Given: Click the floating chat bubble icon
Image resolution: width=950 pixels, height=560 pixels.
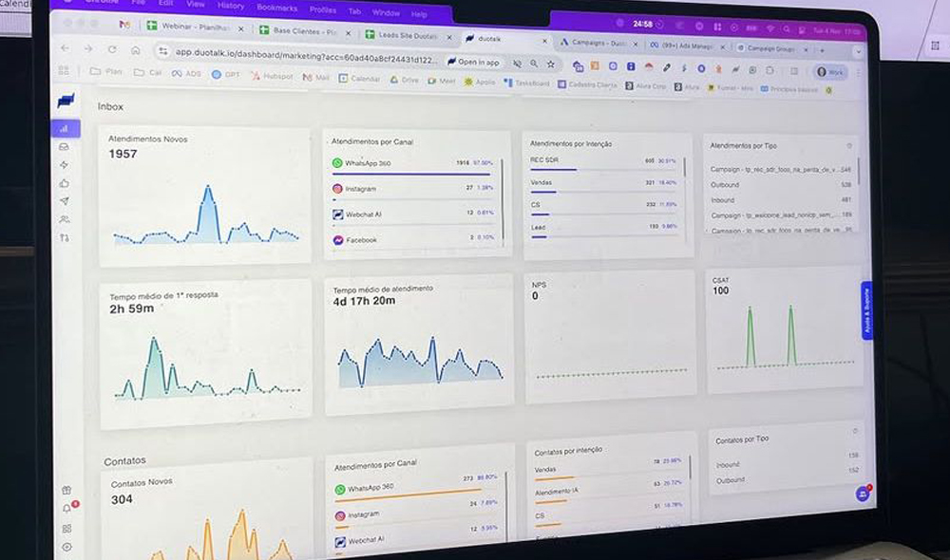Looking at the screenshot, I should (863, 494).
